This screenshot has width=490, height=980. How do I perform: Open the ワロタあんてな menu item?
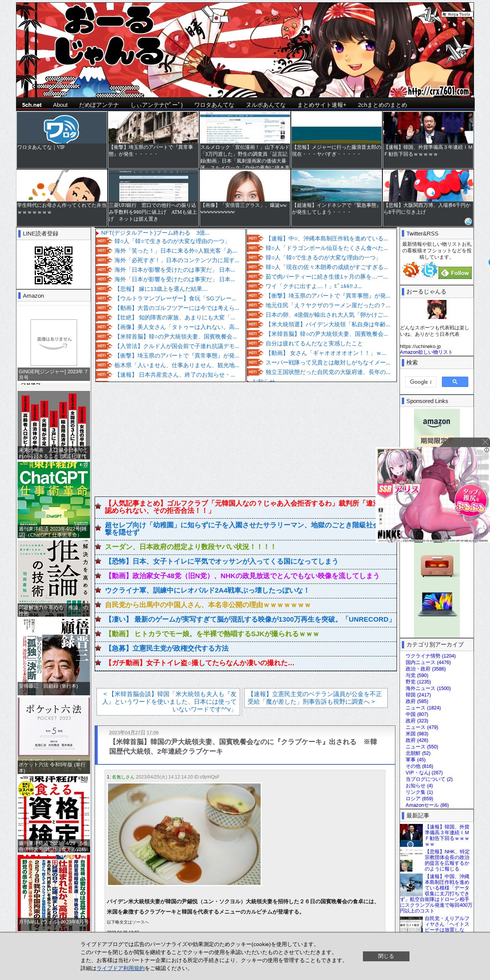tap(214, 105)
